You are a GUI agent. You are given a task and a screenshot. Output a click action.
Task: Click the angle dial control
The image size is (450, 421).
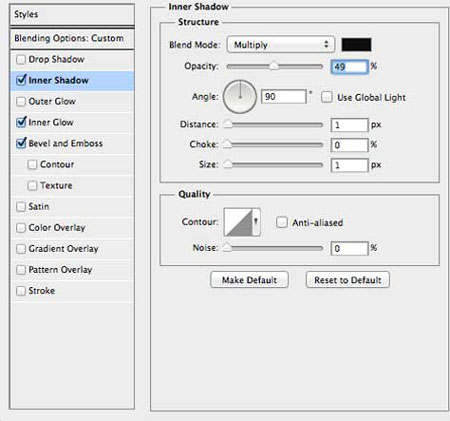click(240, 97)
